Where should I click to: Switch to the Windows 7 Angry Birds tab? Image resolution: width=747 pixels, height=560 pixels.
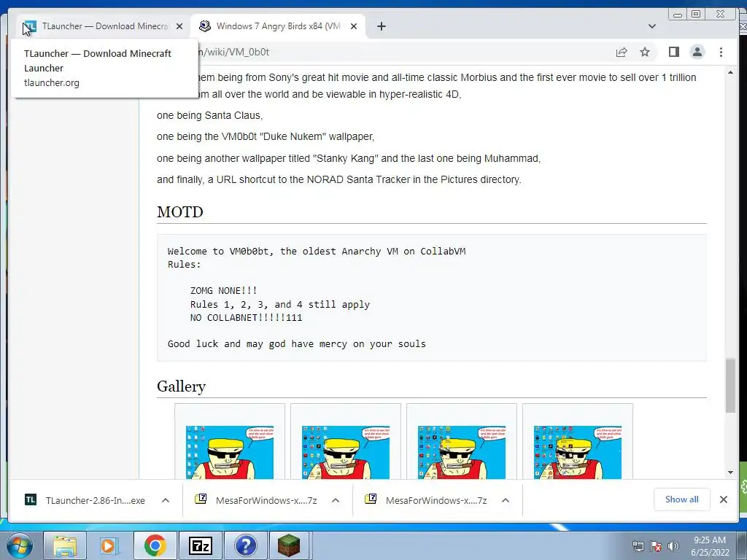click(x=278, y=26)
